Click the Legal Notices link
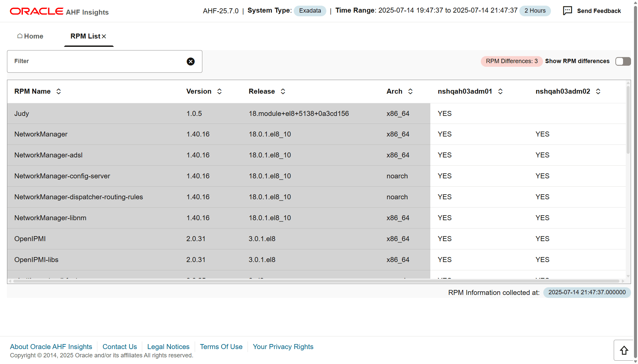Screen dimensions: 638x364 (x=168, y=347)
